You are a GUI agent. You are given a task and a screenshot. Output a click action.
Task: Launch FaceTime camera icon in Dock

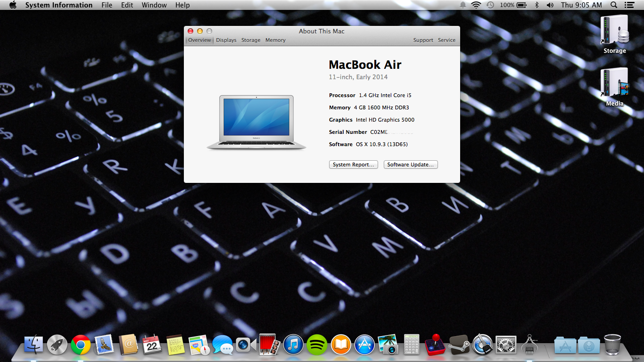pos(246,345)
